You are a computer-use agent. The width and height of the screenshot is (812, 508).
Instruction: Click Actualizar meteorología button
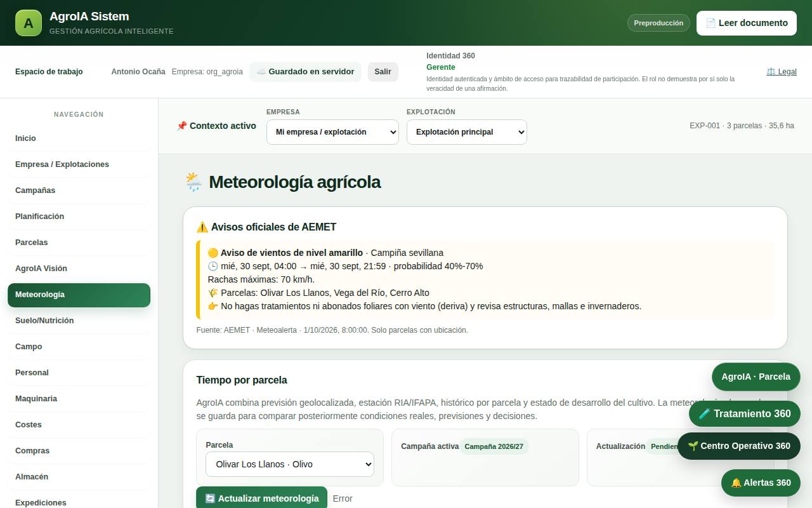click(x=261, y=498)
